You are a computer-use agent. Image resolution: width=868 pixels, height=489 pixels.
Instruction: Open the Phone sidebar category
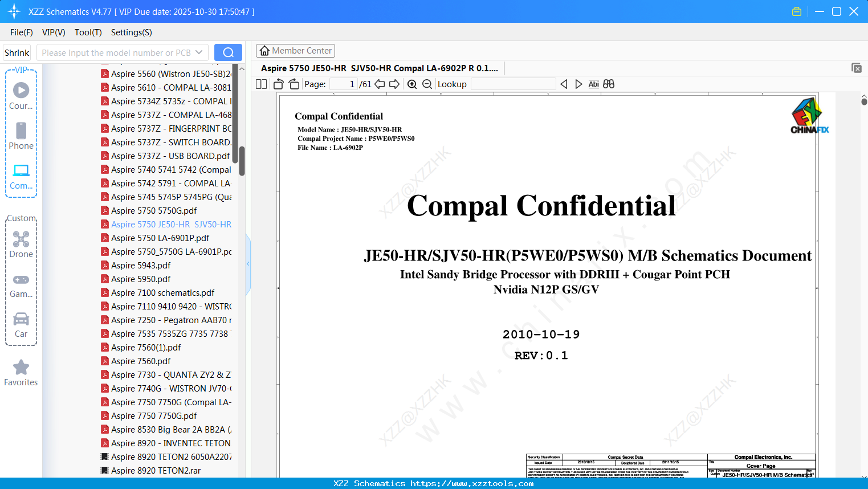tap(21, 136)
